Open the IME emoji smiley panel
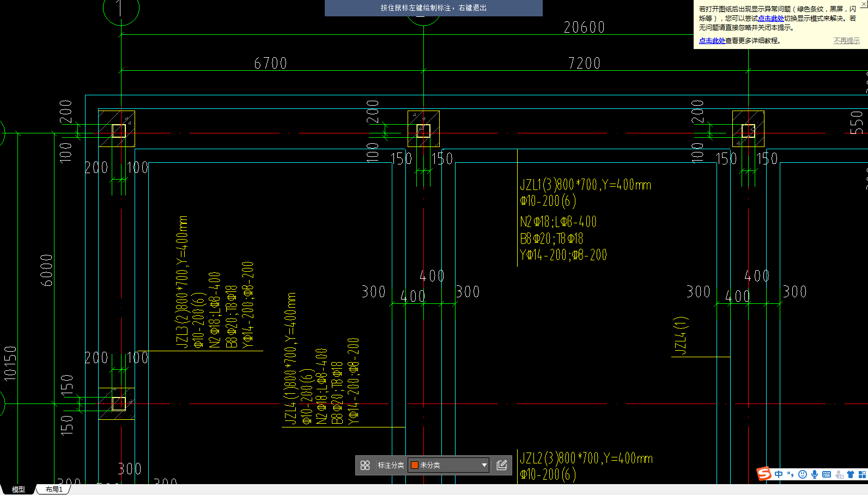 803,474
